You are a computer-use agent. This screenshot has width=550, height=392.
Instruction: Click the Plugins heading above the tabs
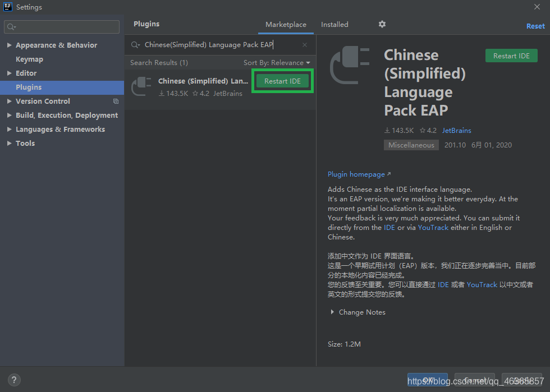pyautogui.click(x=146, y=24)
